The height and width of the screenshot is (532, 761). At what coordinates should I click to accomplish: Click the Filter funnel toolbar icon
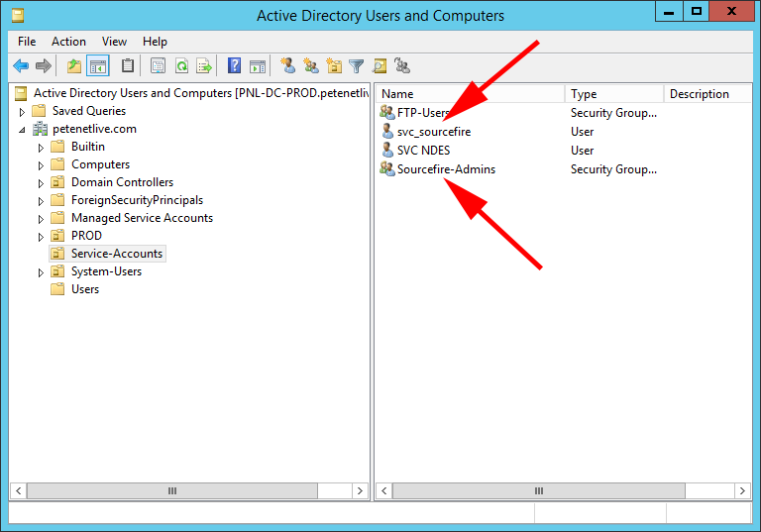(x=357, y=65)
